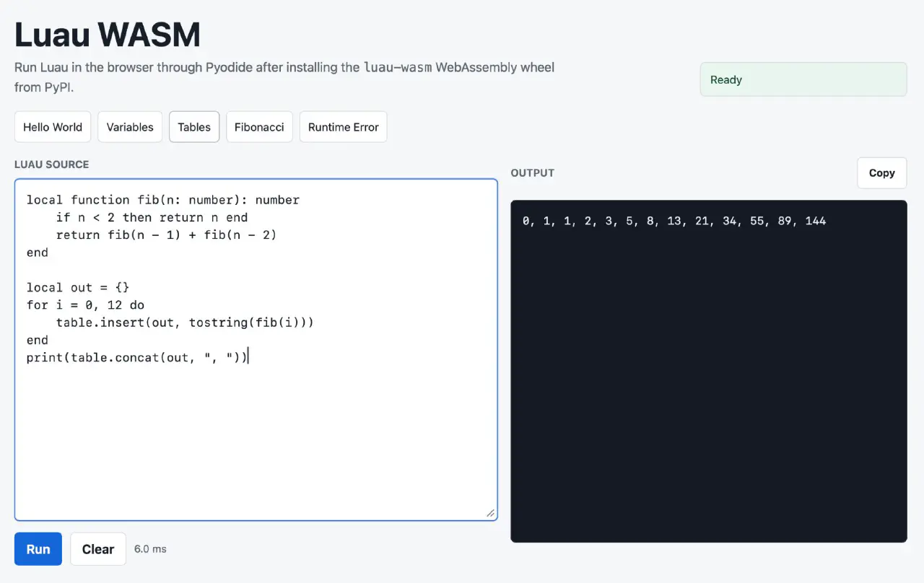Click the 'for i = 0, 12 do' line

point(85,304)
